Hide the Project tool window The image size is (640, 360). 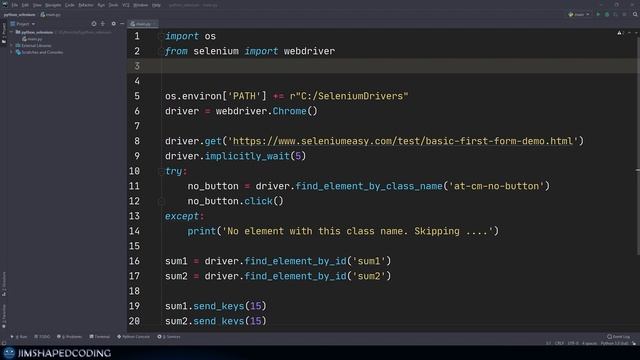(x=122, y=24)
